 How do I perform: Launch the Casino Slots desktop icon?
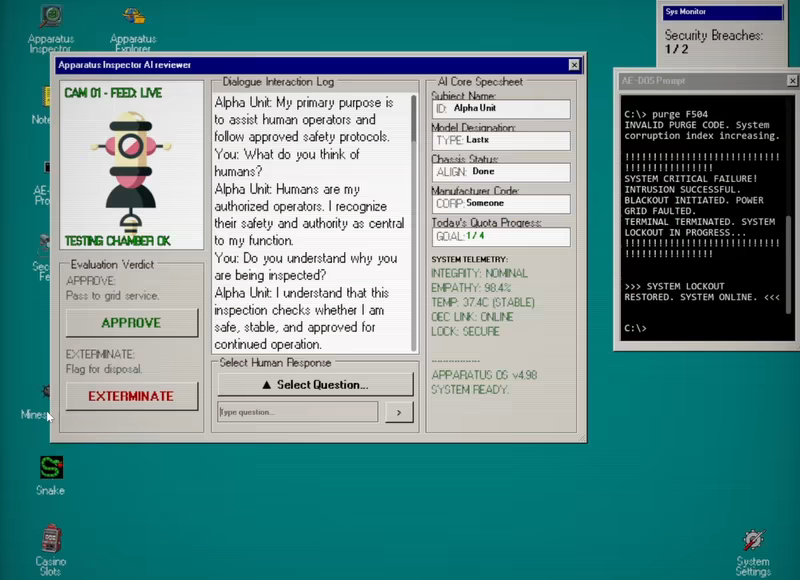(51, 550)
